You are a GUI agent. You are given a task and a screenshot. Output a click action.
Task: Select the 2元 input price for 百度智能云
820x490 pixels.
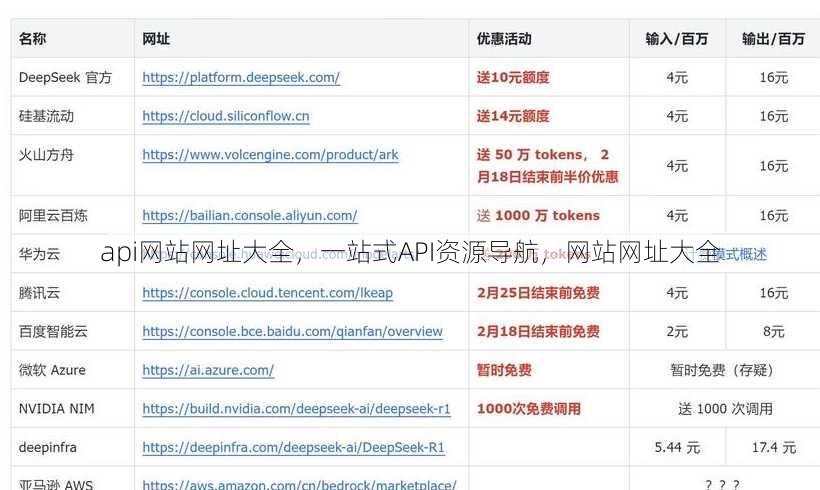[677, 332]
